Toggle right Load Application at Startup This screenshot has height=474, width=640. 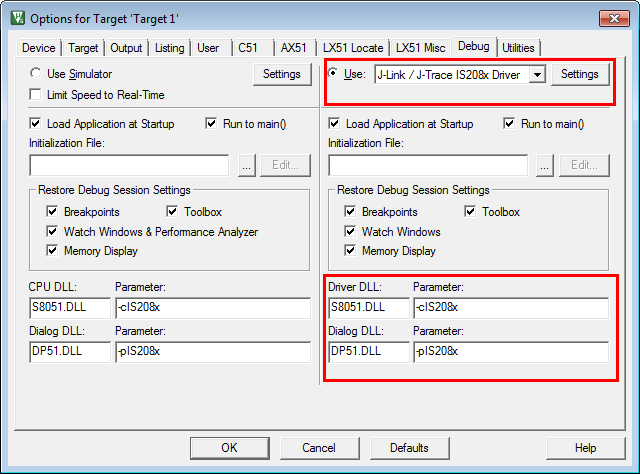[334, 124]
